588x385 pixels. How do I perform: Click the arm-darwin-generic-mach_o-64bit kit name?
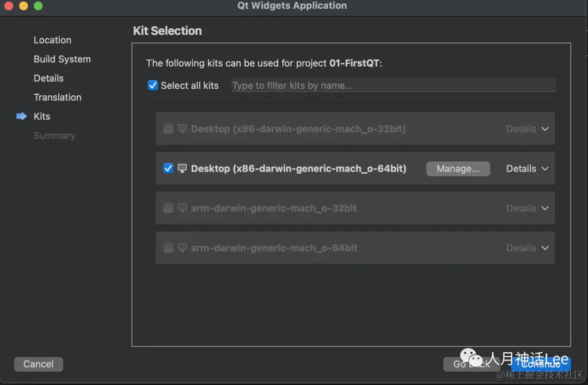(274, 248)
